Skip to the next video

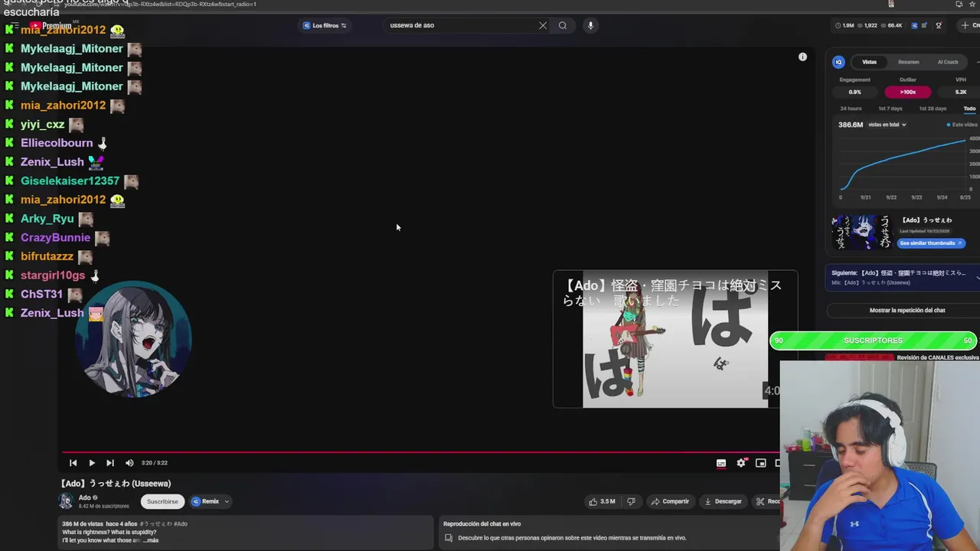pos(109,463)
